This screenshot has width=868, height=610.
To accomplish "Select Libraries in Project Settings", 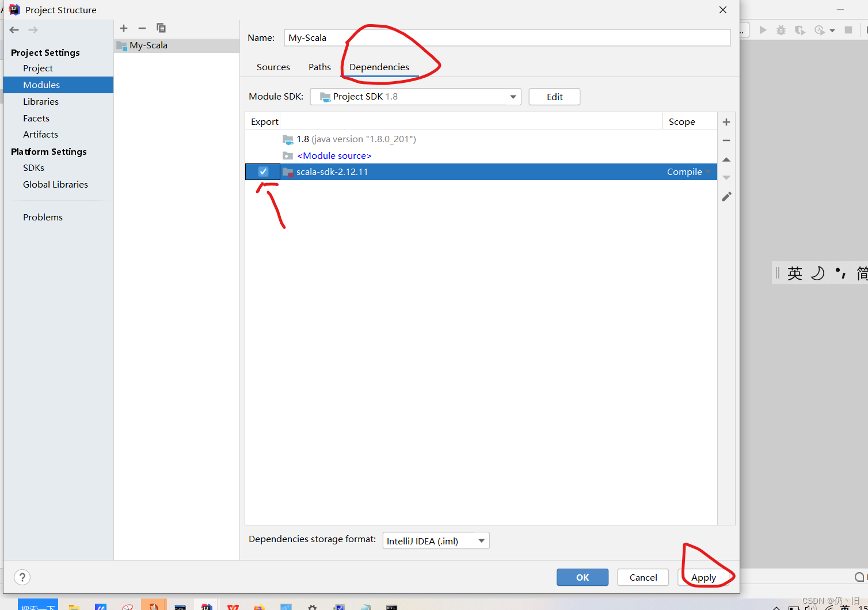I will [x=41, y=101].
